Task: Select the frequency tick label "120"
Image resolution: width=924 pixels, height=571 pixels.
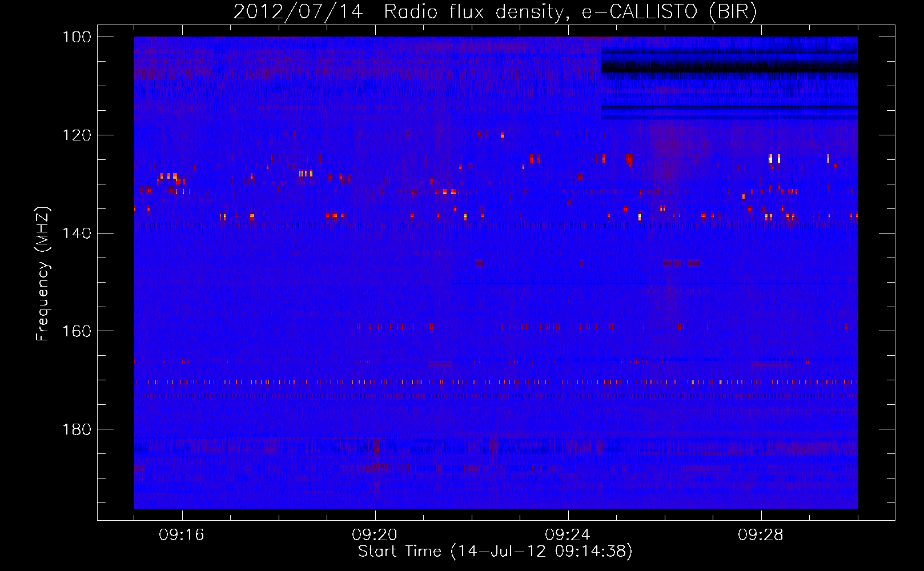Action: [77, 135]
